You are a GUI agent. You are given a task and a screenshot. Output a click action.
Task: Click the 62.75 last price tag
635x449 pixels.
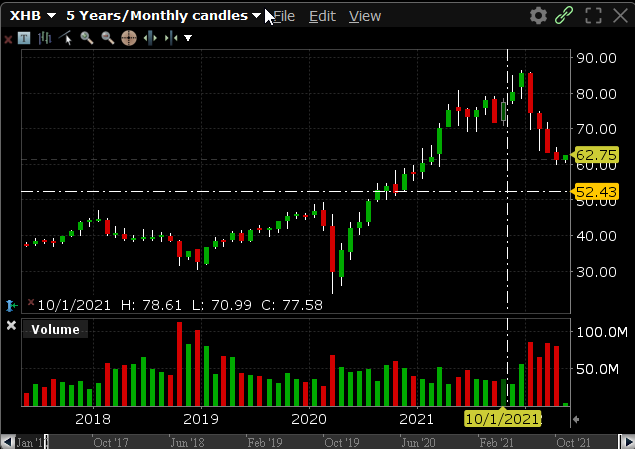[x=595, y=155]
